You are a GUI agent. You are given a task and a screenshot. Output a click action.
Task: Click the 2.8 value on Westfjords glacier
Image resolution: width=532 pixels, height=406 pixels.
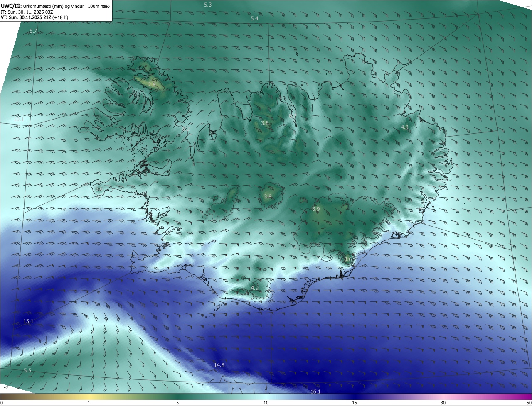[152, 84]
